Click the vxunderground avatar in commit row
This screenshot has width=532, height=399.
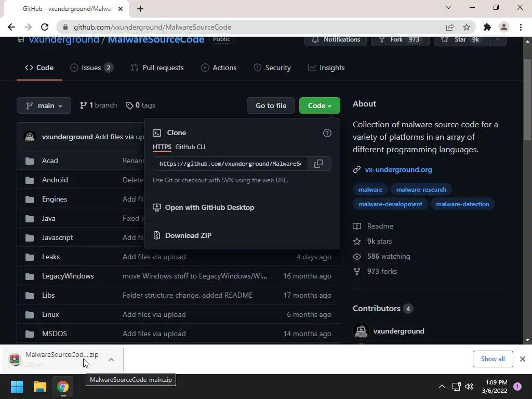30,137
